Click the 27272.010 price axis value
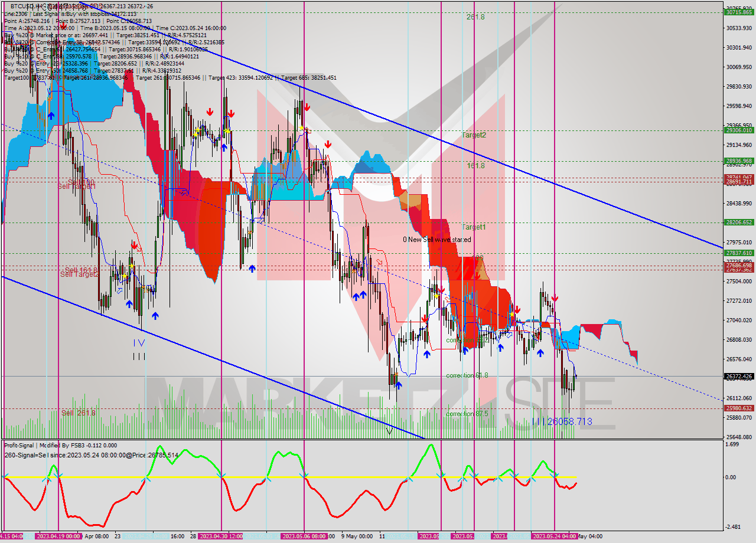Screen dimensions: 756x543 pyautogui.click(x=738, y=301)
